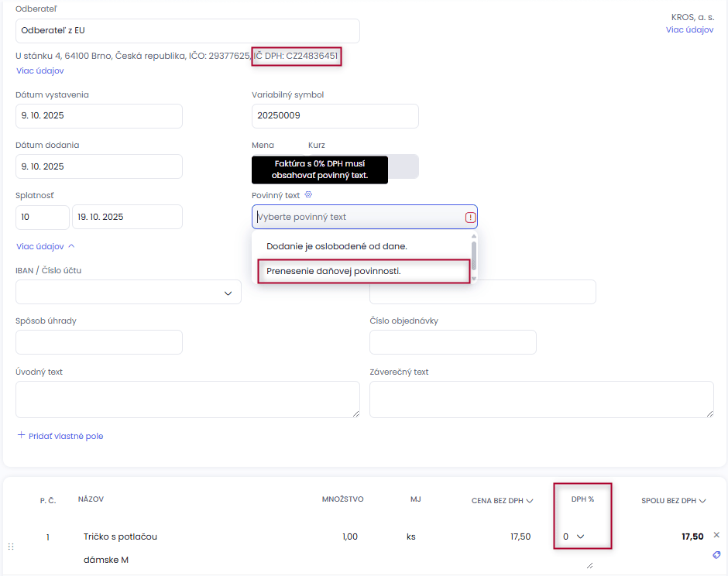Click the plus icon for Pridať vlastné pole
Screen dimensions: 728x576
[21, 436]
